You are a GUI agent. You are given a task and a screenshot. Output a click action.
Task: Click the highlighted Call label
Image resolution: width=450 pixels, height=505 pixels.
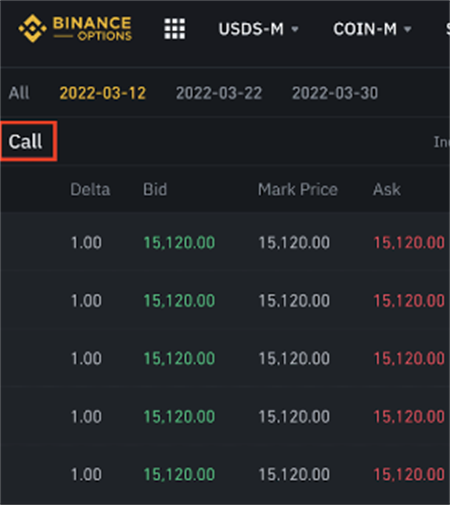pyautogui.click(x=25, y=142)
